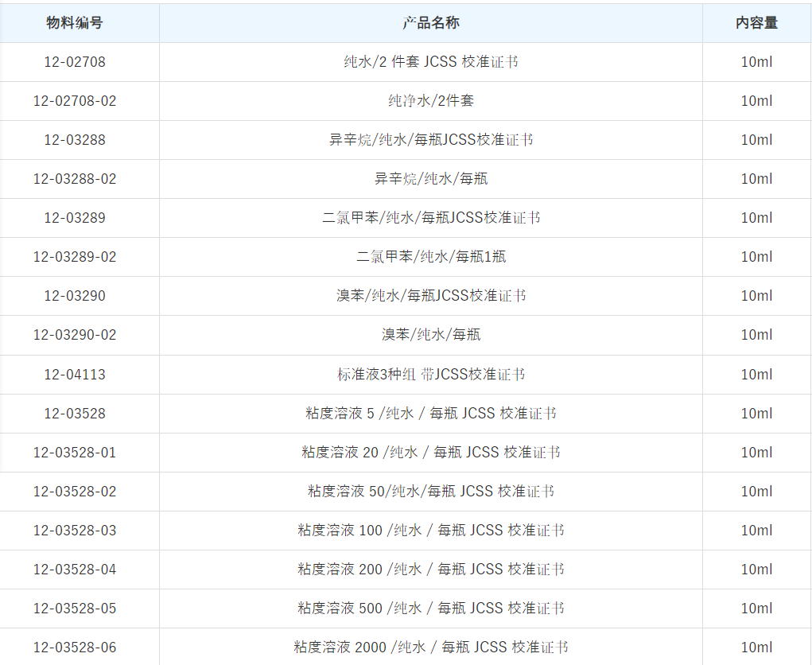Viewport: 812px width, 665px height.
Task: Click the 物料编号 column header
Action: coord(75,23)
